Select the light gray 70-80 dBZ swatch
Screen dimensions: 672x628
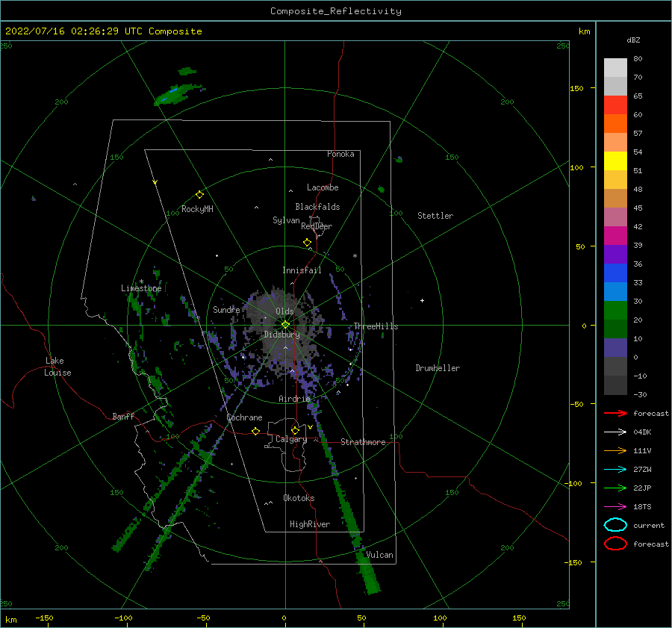615,68
